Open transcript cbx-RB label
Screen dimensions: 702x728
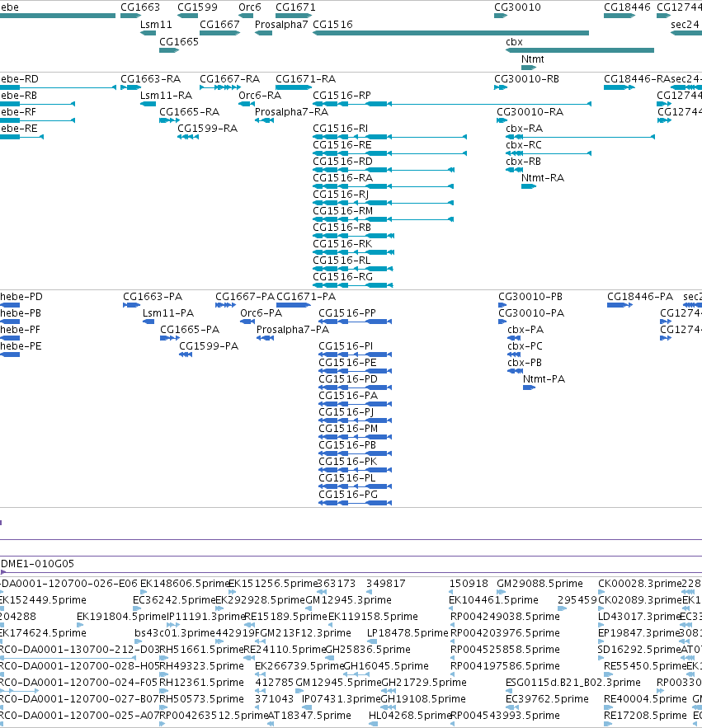524,162
